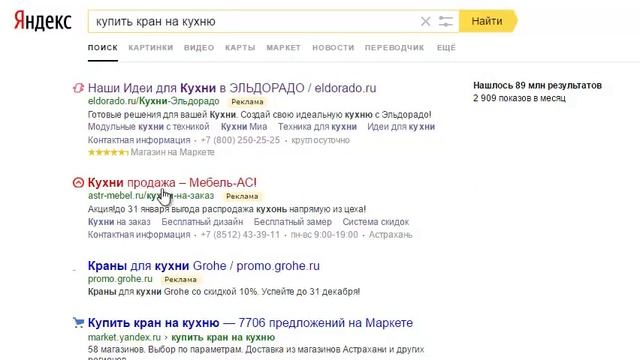640x360 pixels.
Task: Open Мебель-АС Контактная информация link
Action: point(139,235)
